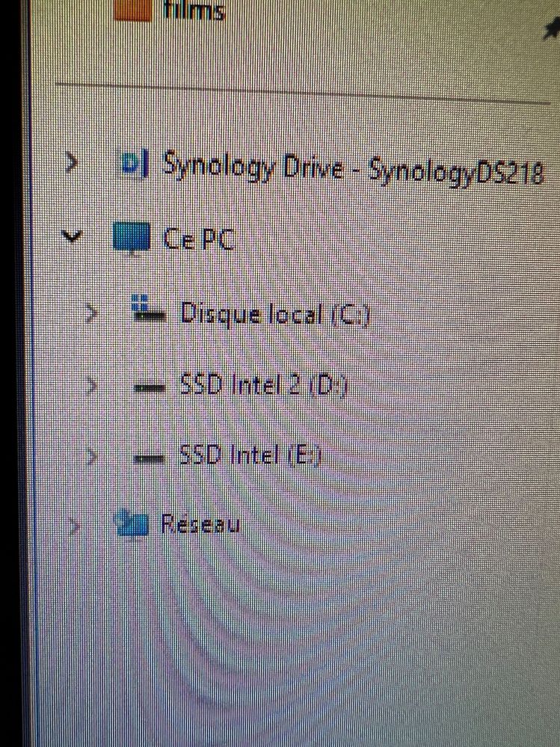Viewport: 560px width, 747px height.
Task: Click the SSD Intel 2 drive icon
Action: tap(149, 388)
